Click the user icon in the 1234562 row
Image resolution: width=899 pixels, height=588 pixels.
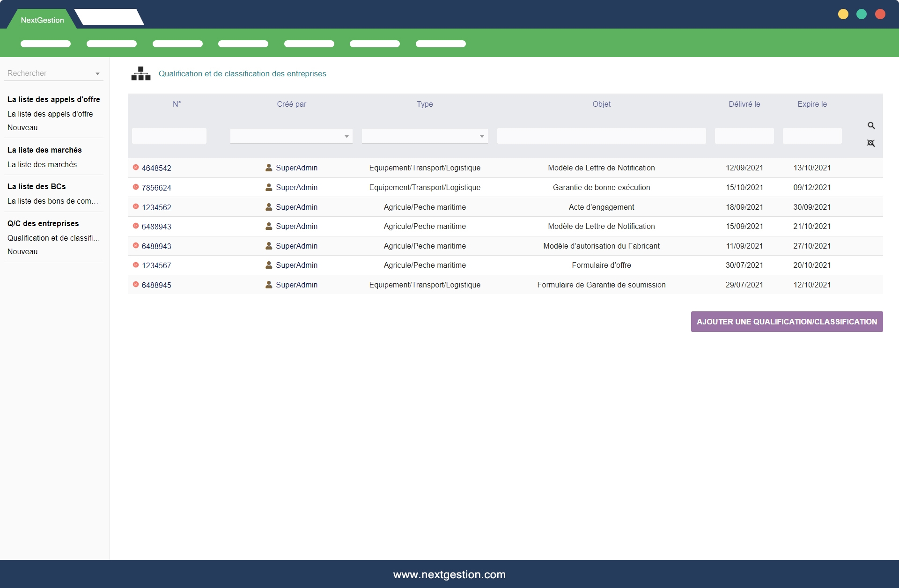pos(269,207)
